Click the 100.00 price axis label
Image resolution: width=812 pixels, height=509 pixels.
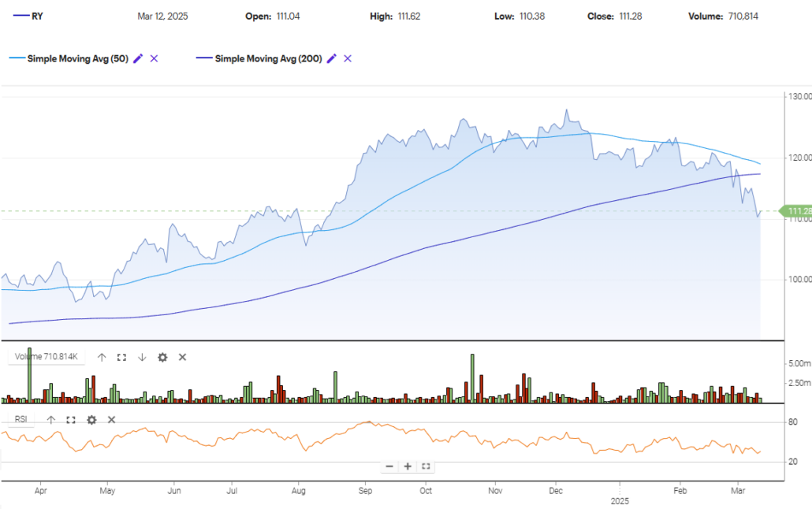pos(799,280)
